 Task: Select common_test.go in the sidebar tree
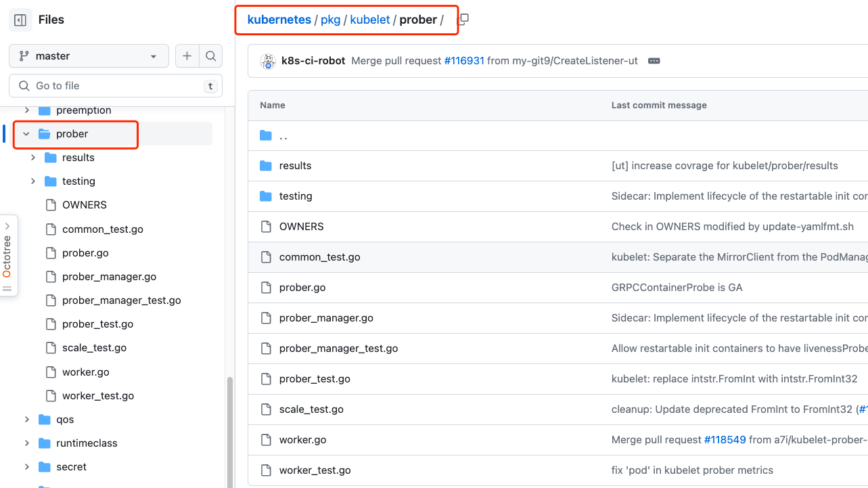[x=103, y=229]
